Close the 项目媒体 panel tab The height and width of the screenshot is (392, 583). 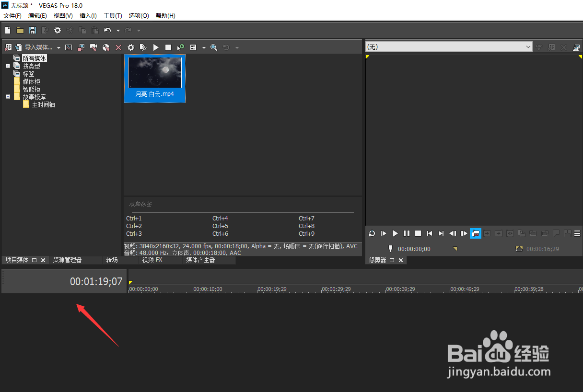tap(43, 260)
